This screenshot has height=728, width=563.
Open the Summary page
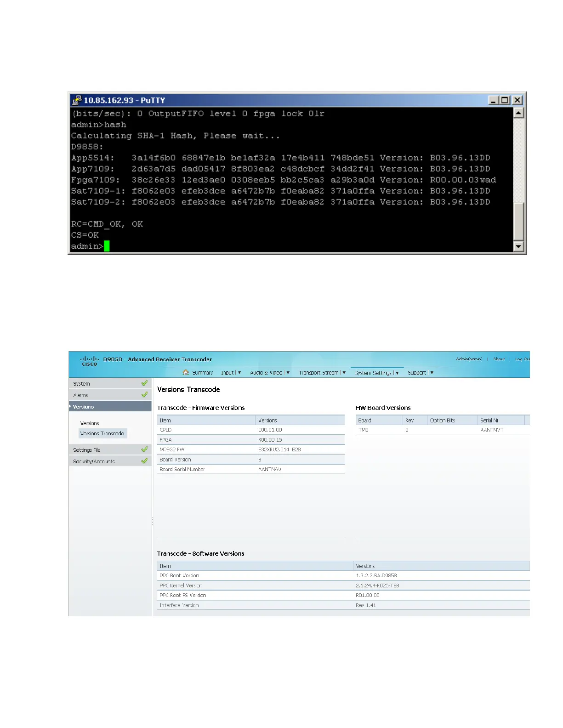[x=202, y=373]
